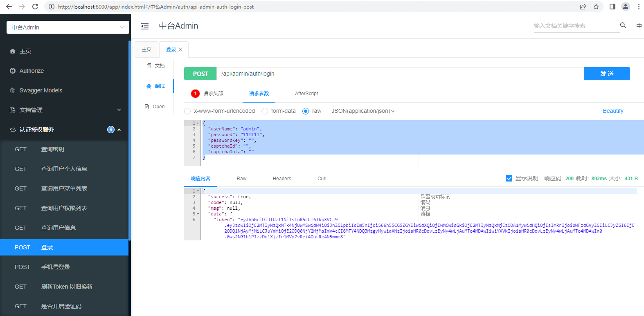Switch to the AfterScript tab
Viewport: 644px width, 316px height.
(x=306, y=94)
